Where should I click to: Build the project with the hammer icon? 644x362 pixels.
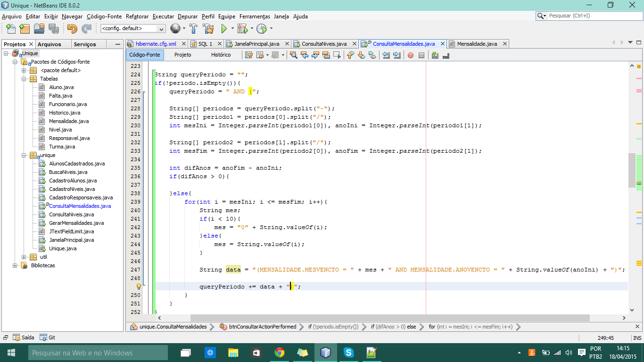(x=193, y=29)
